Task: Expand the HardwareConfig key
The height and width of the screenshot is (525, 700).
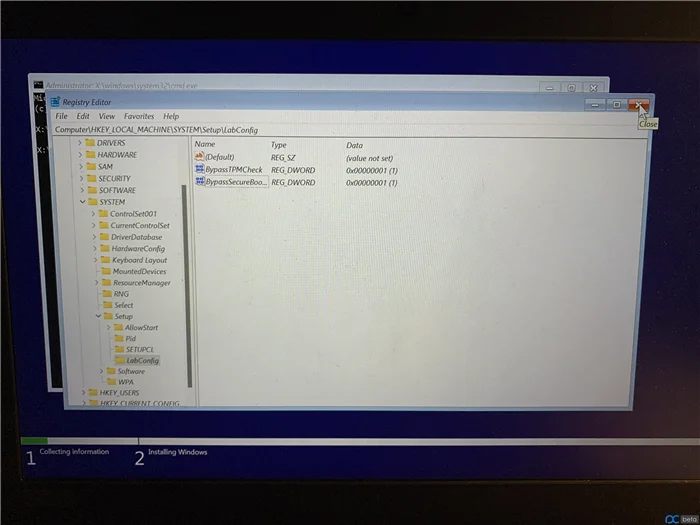Action: (95, 249)
